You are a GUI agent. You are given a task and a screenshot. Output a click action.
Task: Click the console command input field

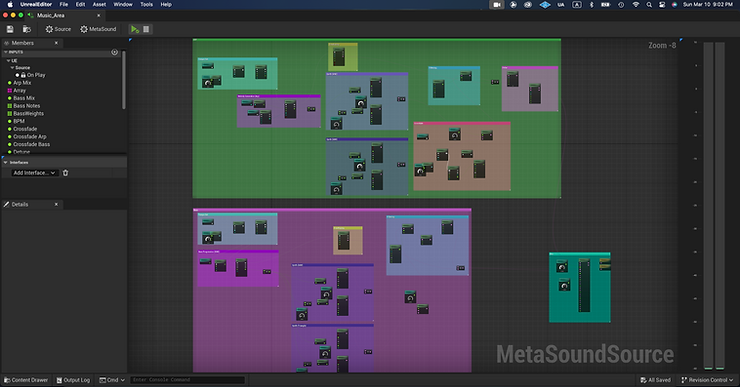pos(187,380)
